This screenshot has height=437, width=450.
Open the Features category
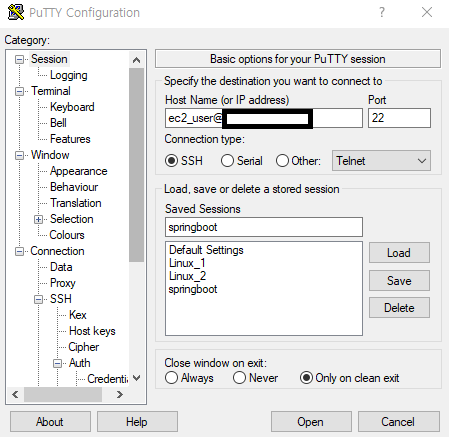[x=70, y=139]
